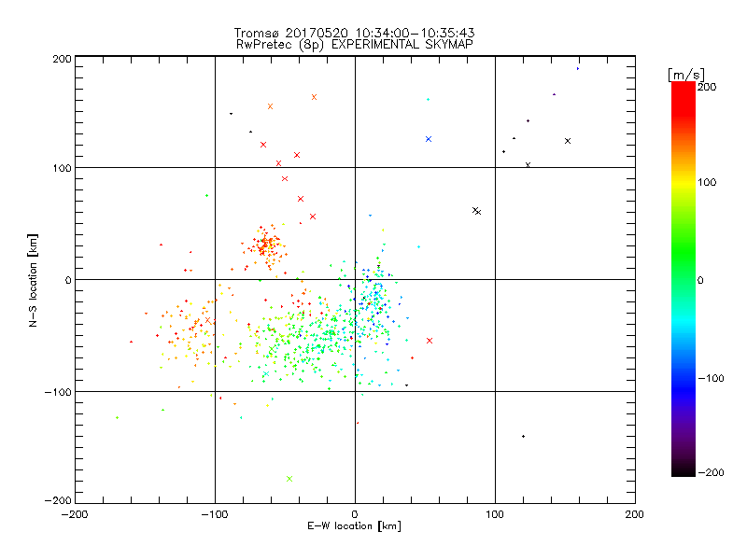Click the title text 'Tromsø 20170520 10:34:00-10:35:43'

(x=354, y=33)
